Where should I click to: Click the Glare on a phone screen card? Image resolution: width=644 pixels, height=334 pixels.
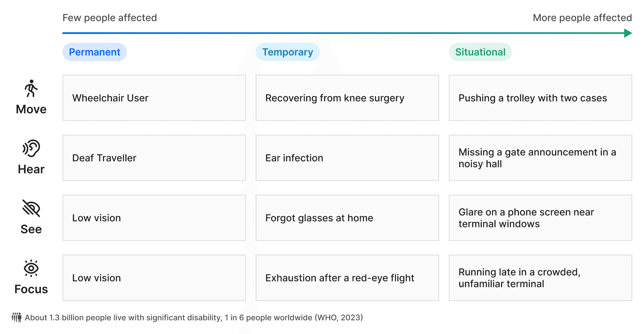tap(540, 218)
